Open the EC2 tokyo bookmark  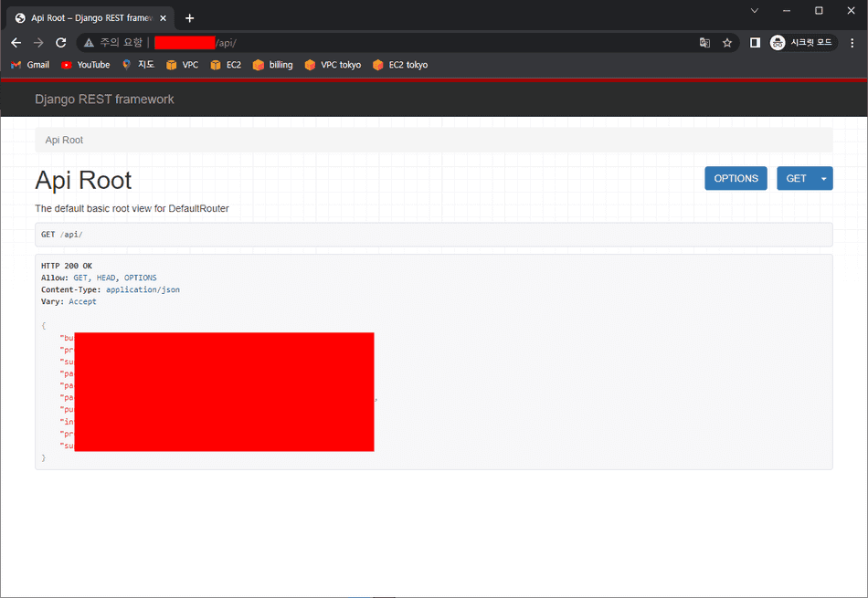pyautogui.click(x=400, y=65)
